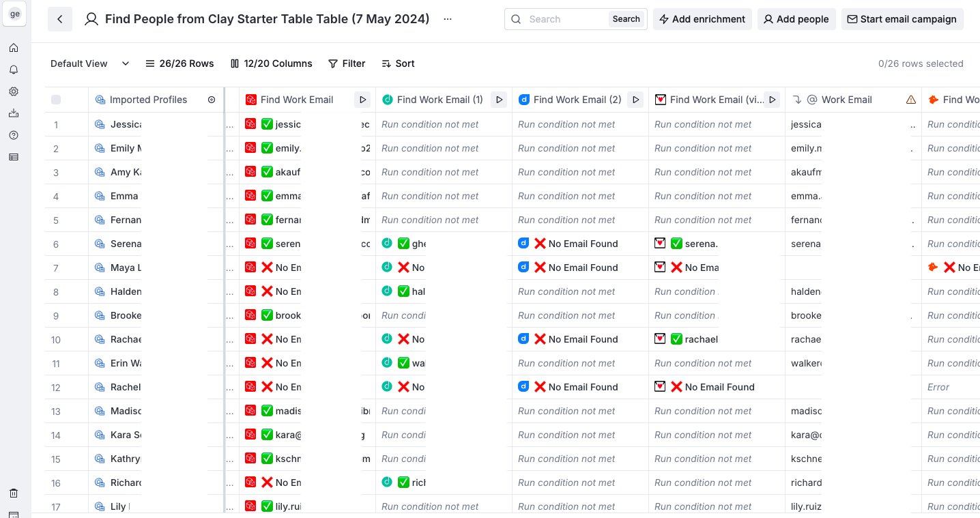
Task: Toggle the select-all rows checkbox
Action: click(56, 100)
